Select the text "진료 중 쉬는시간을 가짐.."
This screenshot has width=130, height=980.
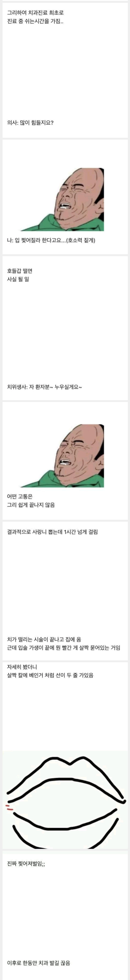[35, 22]
